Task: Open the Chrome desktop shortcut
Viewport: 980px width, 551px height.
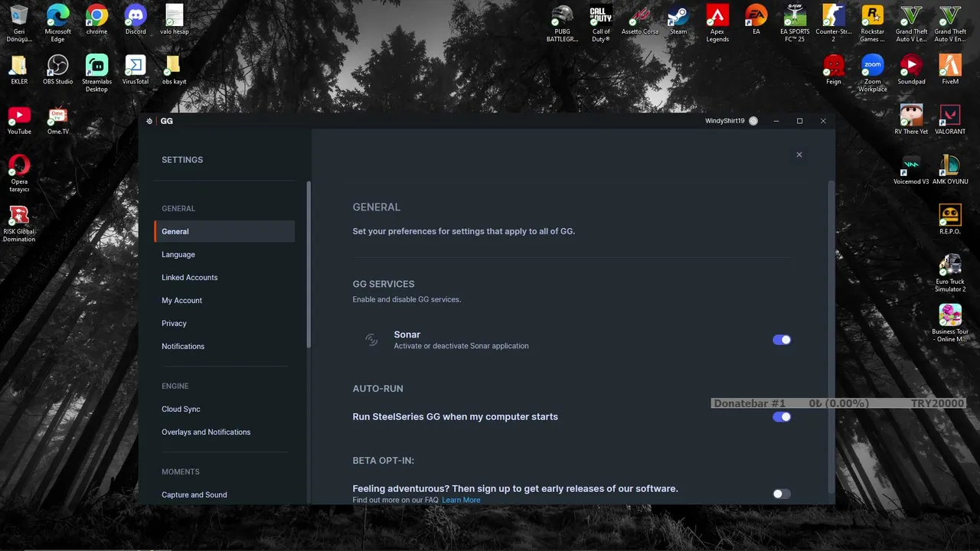Action: [x=96, y=15]
